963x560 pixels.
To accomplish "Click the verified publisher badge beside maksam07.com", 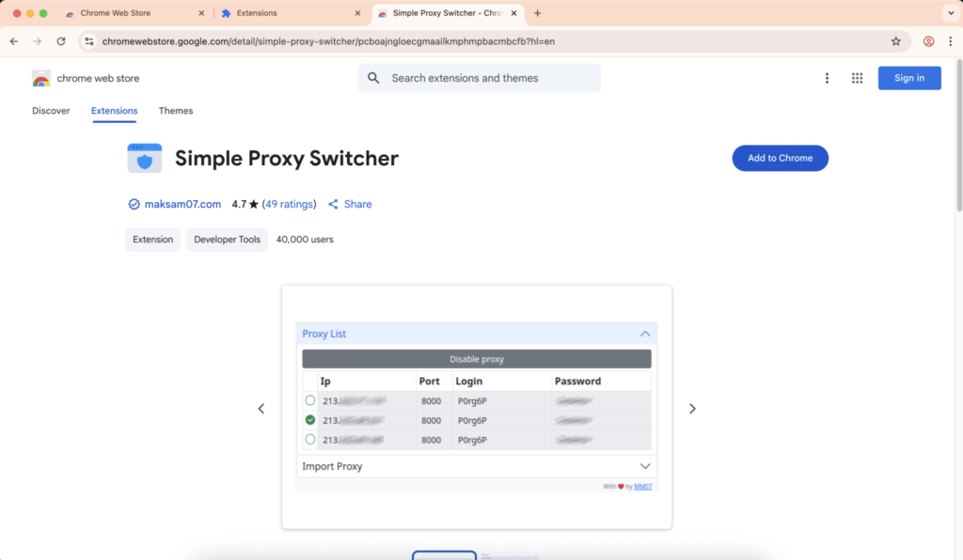I will coord(134,204).
